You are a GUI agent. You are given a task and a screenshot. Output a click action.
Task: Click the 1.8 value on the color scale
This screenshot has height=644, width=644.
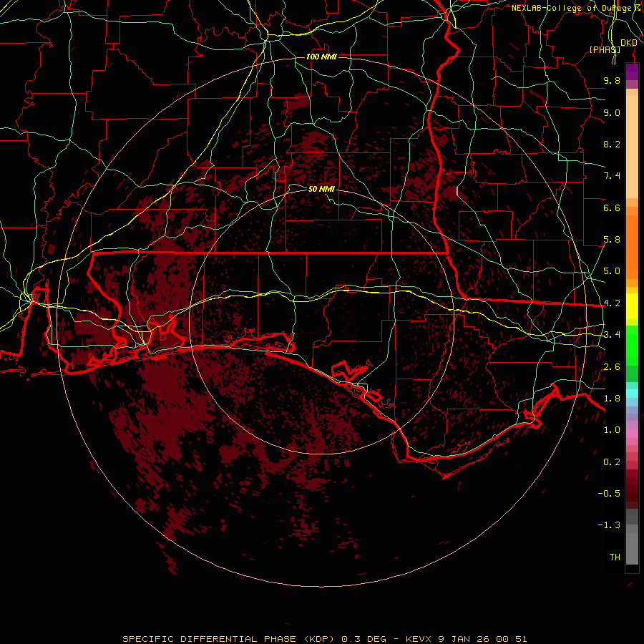coord(612,399)
